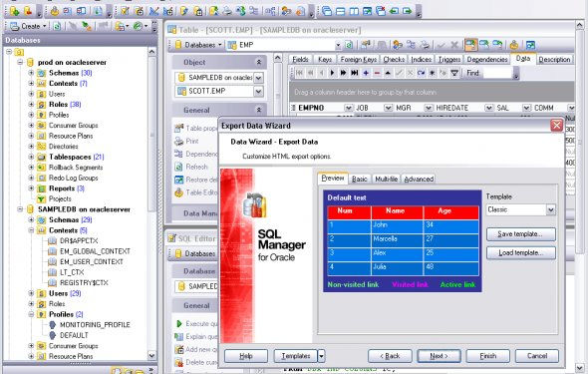Switch to the Basic tab in wizard

tap(359, 180)
